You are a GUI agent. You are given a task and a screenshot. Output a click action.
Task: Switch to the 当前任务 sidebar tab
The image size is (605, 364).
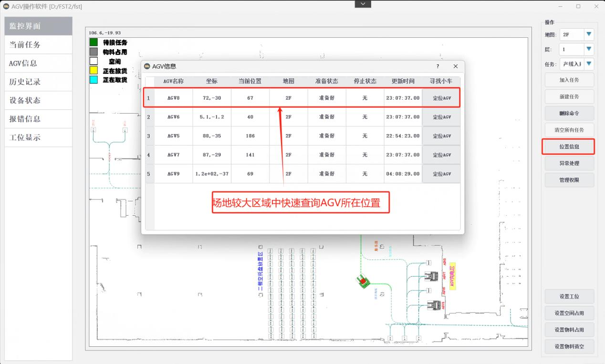tap(39, 45)
